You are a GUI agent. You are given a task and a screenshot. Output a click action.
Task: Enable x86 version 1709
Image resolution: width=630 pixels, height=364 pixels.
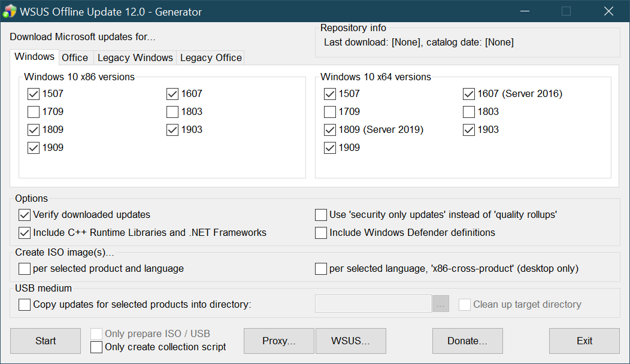click(34, 112)
